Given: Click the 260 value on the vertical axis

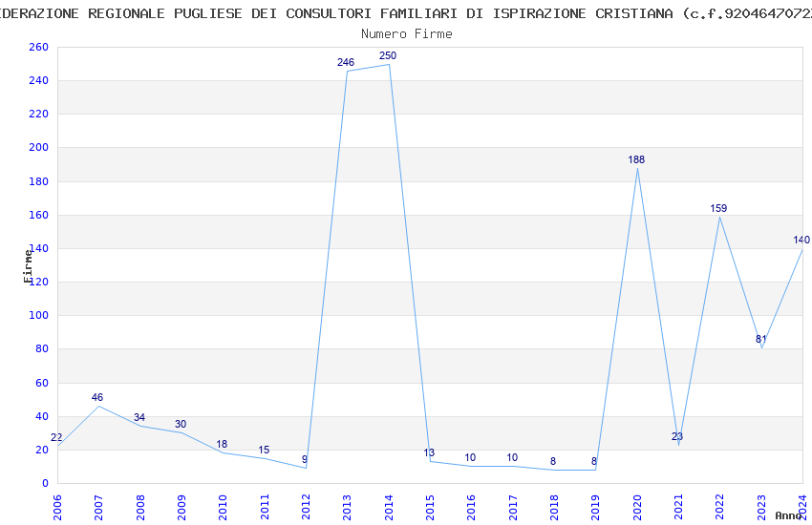Looking at the screenshot, I should pos(38,47).
